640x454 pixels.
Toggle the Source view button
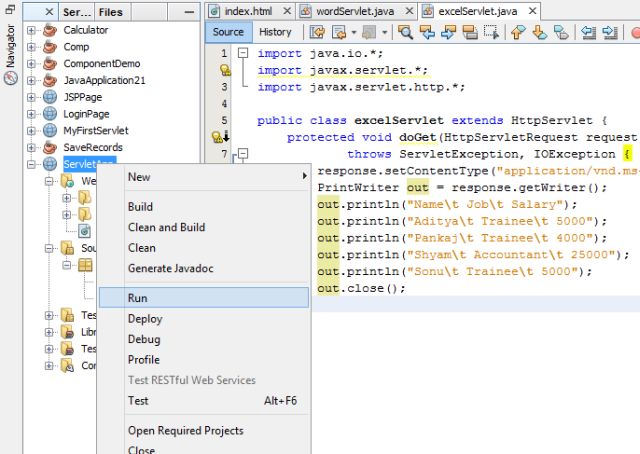[x=228, y=32]
